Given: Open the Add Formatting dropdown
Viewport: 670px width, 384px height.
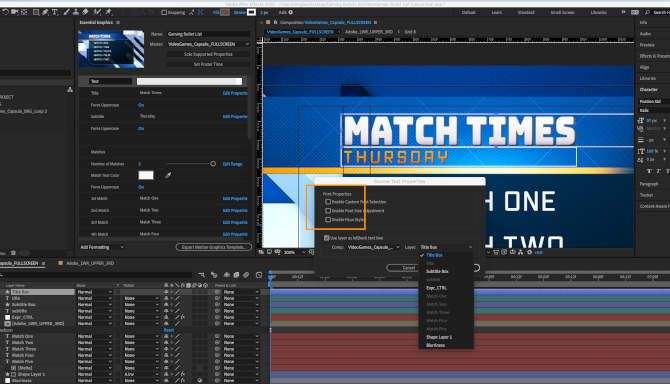Looking at the screenshot, I should point(102,247).
